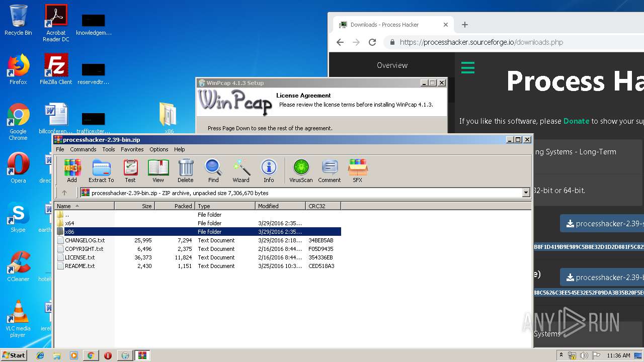Expand the archive path dropdown arrow
Viewport: 644px width, 362px height.
point(526,193)
